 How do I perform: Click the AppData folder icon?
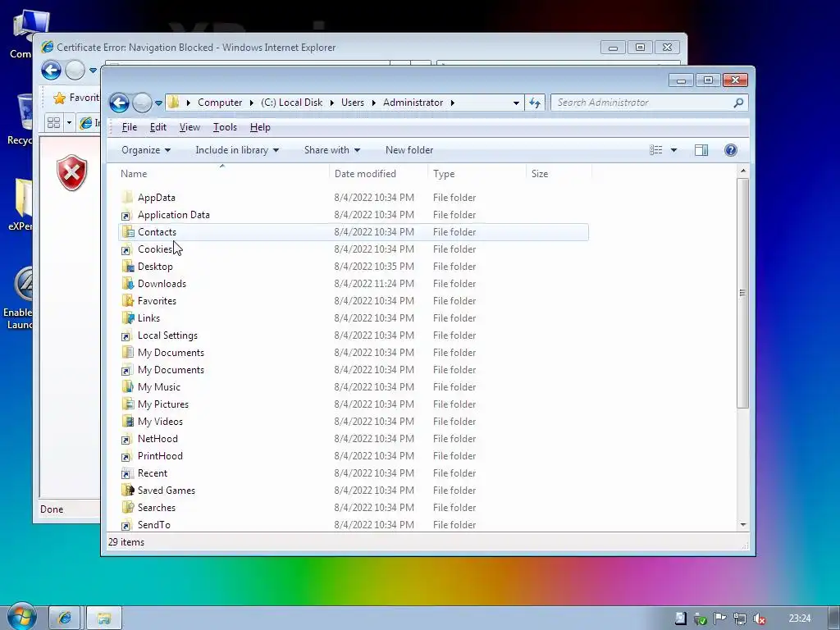tap(127, 197)
